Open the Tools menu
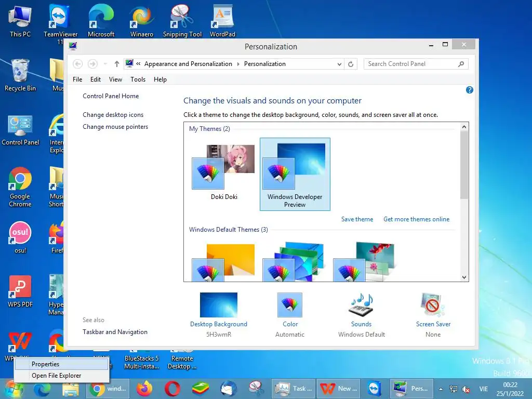This screenshot has height=399, width=532. click(138, 79)
